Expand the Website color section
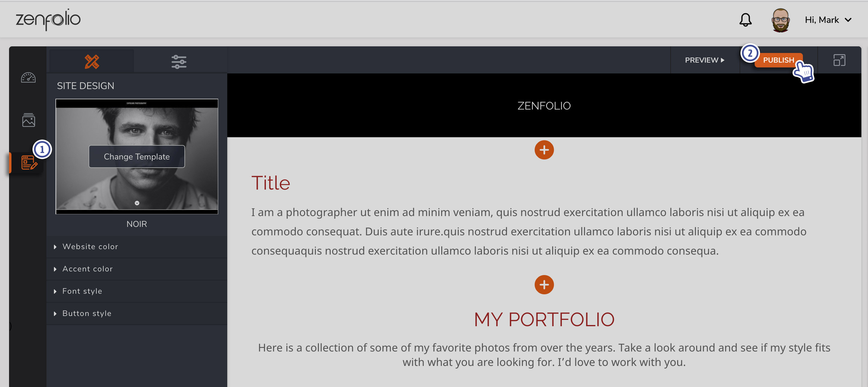868x387 pixels. [x=90, y=246]
